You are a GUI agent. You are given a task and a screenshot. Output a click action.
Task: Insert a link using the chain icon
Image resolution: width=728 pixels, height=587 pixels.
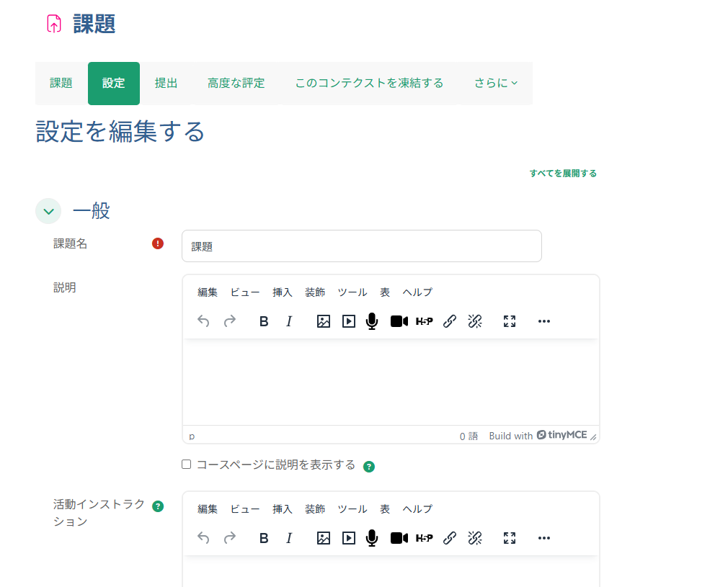pos(450,321)
